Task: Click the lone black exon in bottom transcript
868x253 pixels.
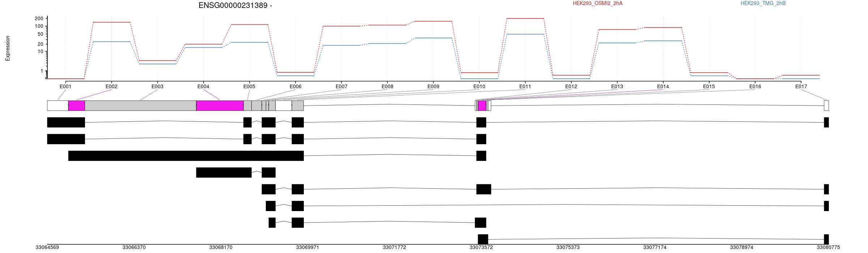Action: click(483, 239)
